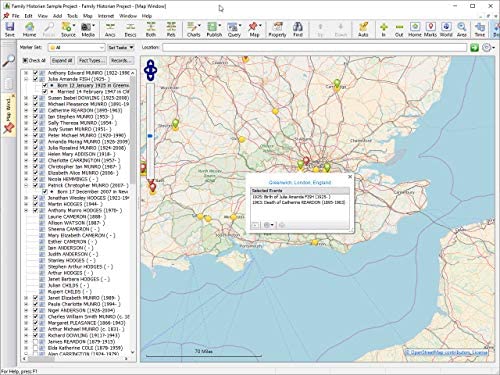Open the Marker Set dropdown
Screen dimensions: 500x375
77,48
